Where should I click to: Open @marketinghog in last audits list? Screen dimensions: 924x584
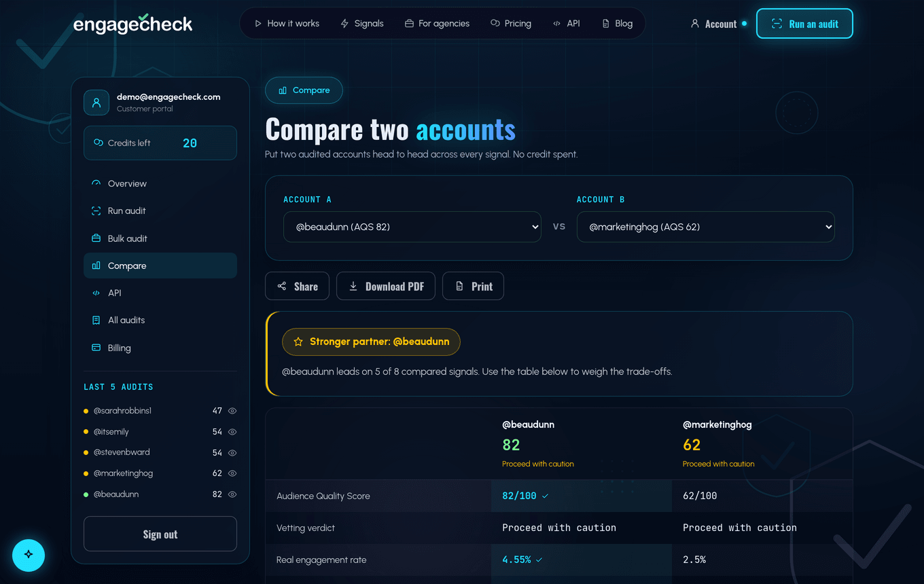click(123, 473)
